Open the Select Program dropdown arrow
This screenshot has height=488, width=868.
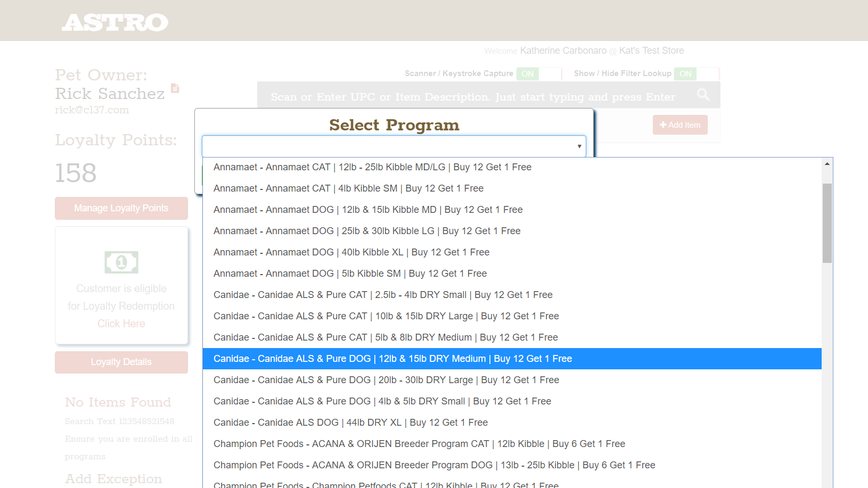[579, 146]
